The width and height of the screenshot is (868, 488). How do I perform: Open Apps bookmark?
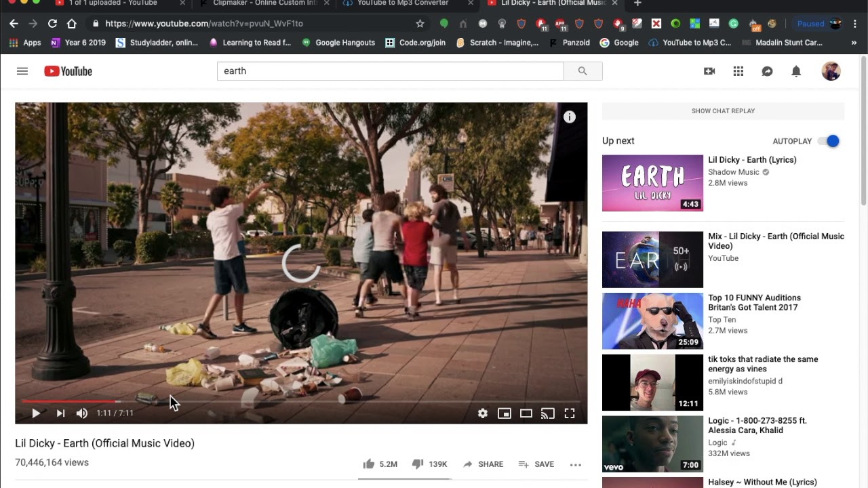coord(25,43)
